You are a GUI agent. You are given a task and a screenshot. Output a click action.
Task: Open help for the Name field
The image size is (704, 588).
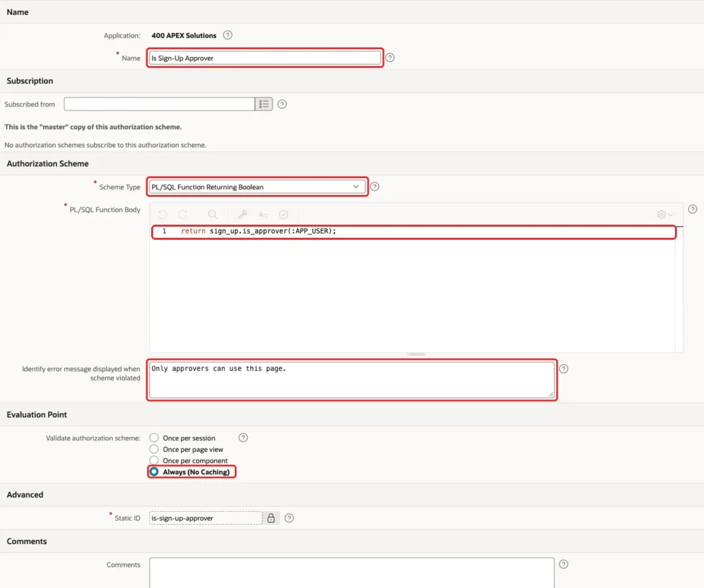(x=390, y=58)
